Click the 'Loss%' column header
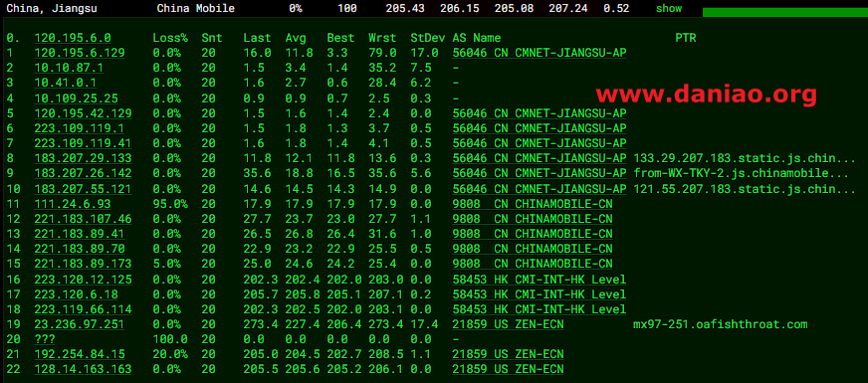 tap(170, 38)
